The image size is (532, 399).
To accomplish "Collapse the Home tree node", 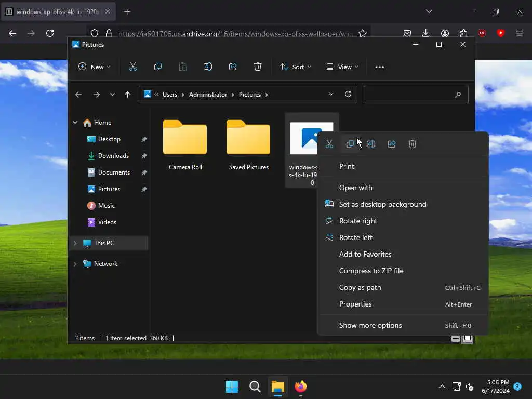I will 75,123.
